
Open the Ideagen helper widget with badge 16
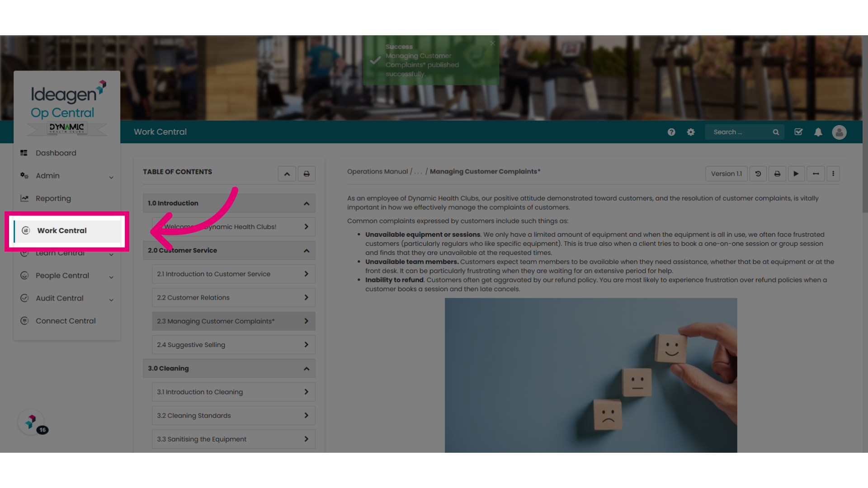[x=31, y=422]
